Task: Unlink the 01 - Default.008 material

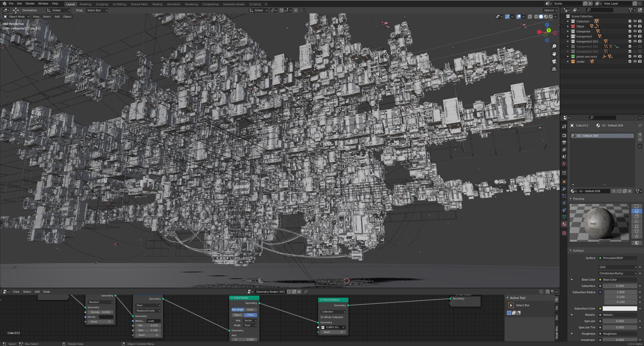Action: [630, 191]
